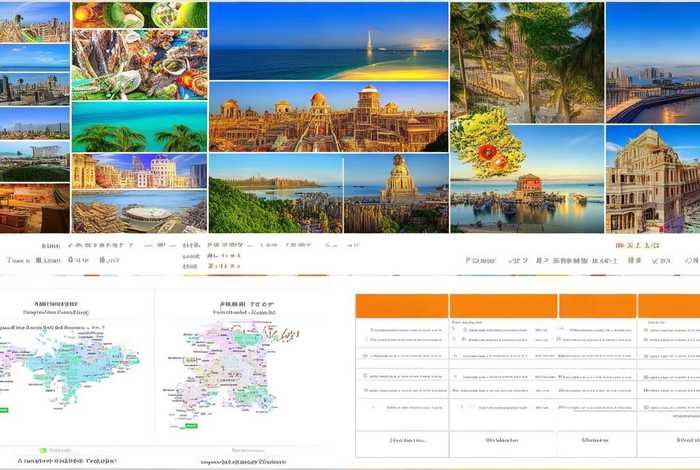Tick the first row marker in the second table column

pyautogui.click(x=455, y=330)
